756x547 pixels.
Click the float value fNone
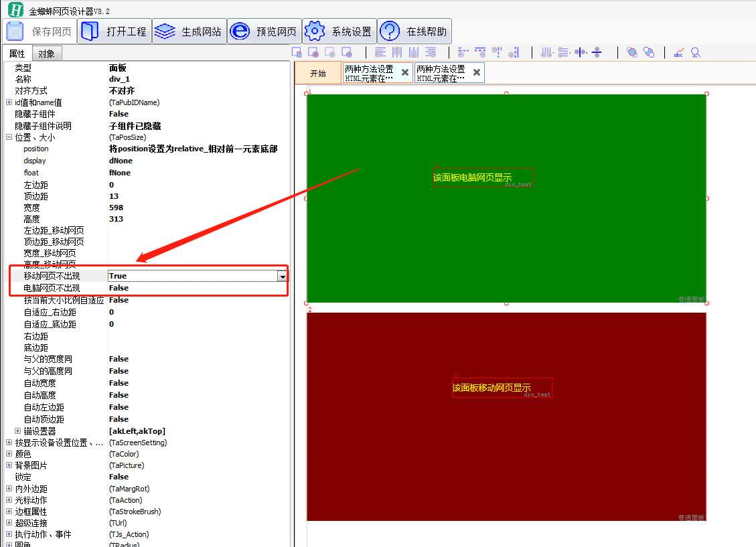[120, 173]
